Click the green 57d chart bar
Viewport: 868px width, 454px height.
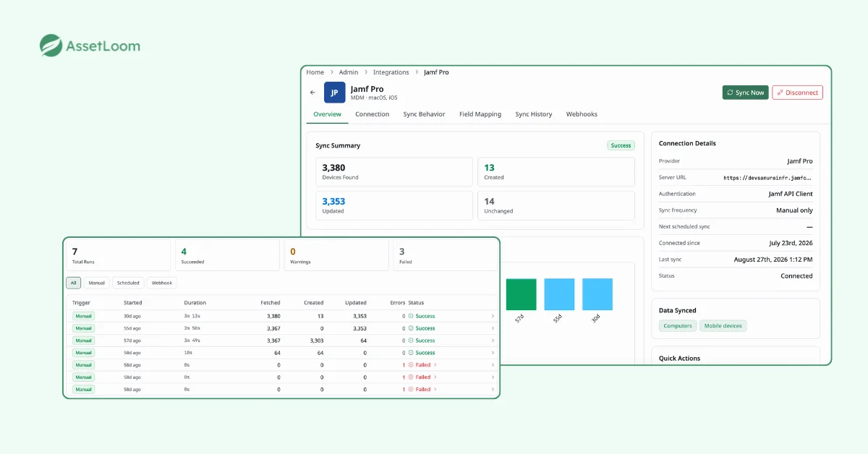[522, 294]
